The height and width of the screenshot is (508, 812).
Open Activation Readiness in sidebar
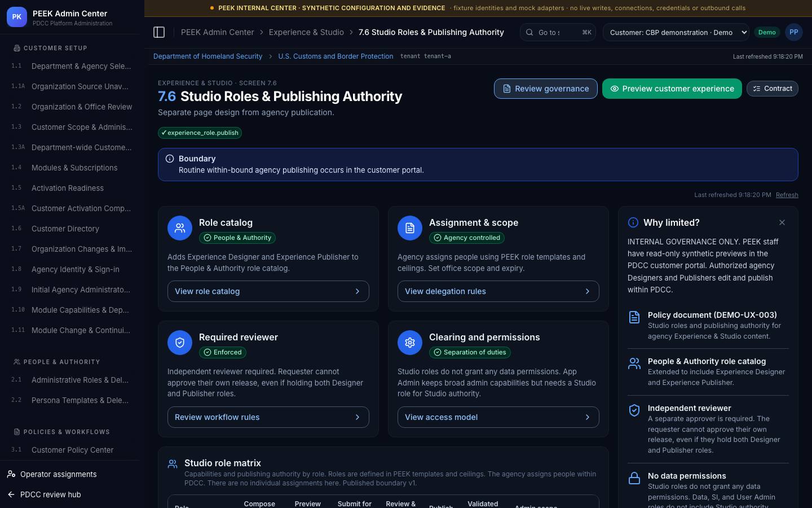coord(72,188)
